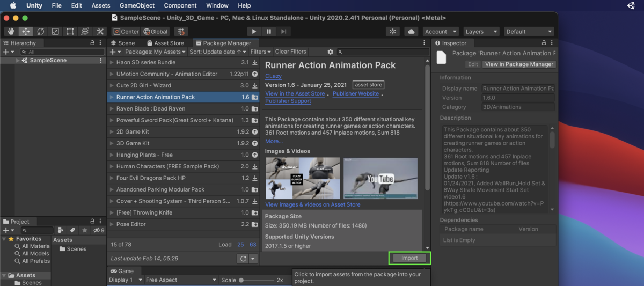Select the Game tab
This screenshot has height=286, width=644.
coord(125,271)
